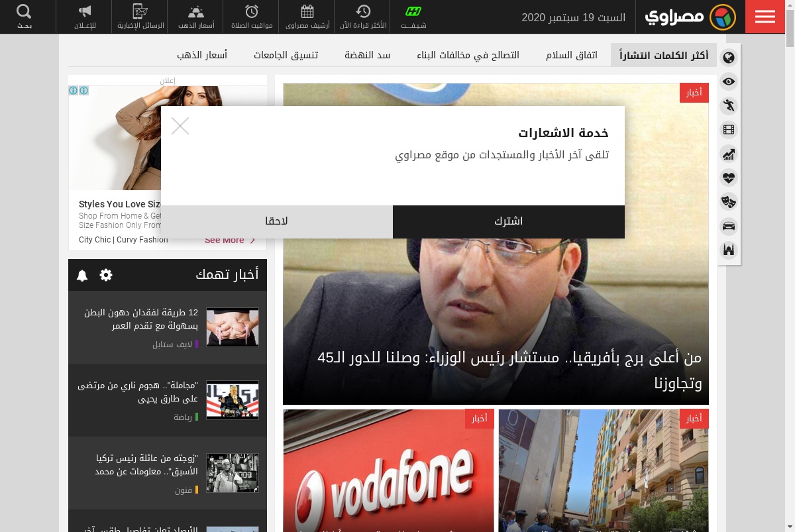Open the green Shift (شيفت) section
795x532 pixels.
(413, 17)
